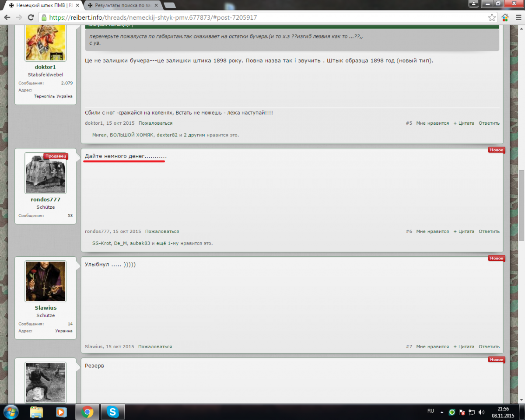
Task: Open the Chrome hamburger menu
Action: point(518,17)
